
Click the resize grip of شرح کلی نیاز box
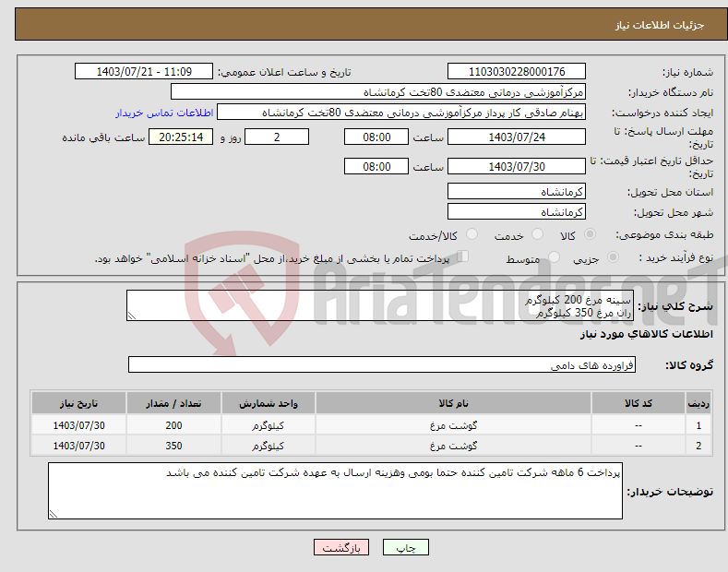[132, 316]
